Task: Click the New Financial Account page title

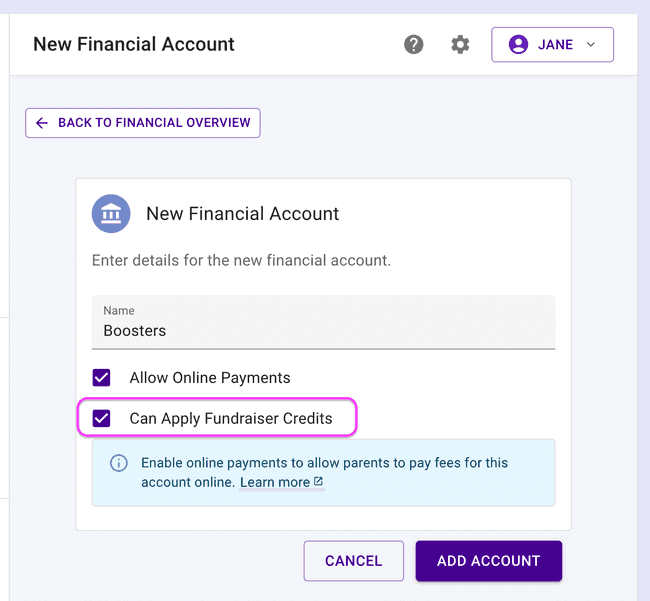Action: coord(134,45)
